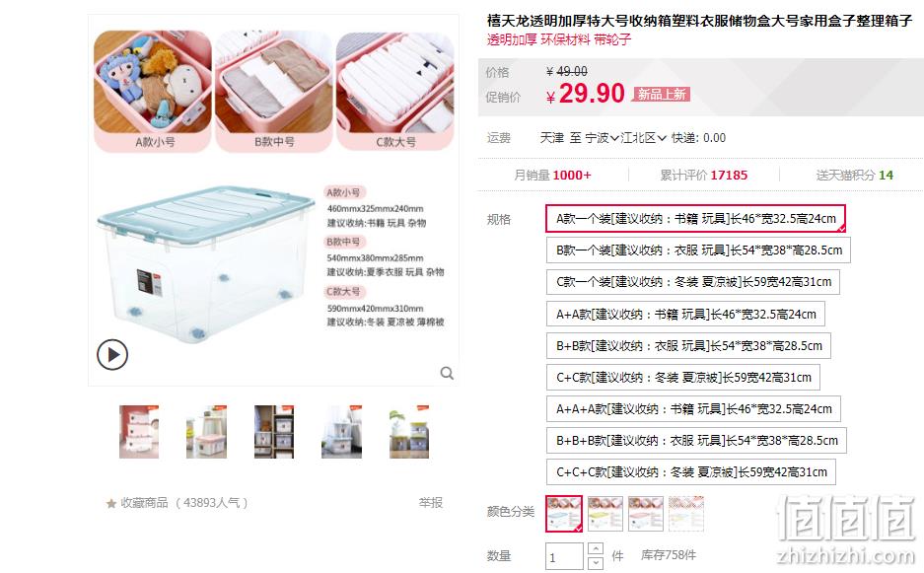The width and height of the screenshot is (924, 573).
Task: Select the B款一个装 specification option
Action: [x=698, y=251]
